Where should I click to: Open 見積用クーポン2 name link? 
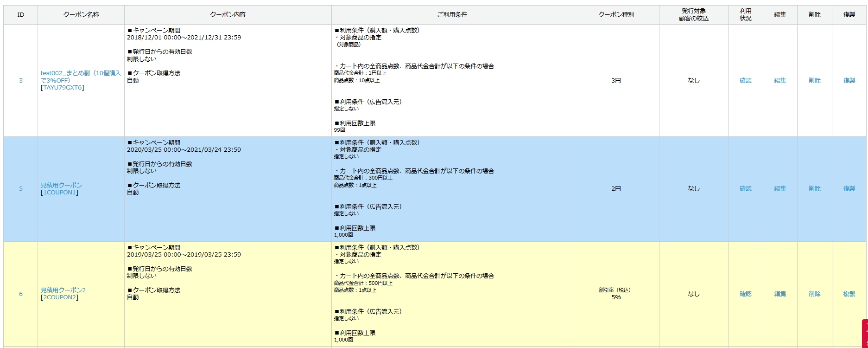point(63,290)
